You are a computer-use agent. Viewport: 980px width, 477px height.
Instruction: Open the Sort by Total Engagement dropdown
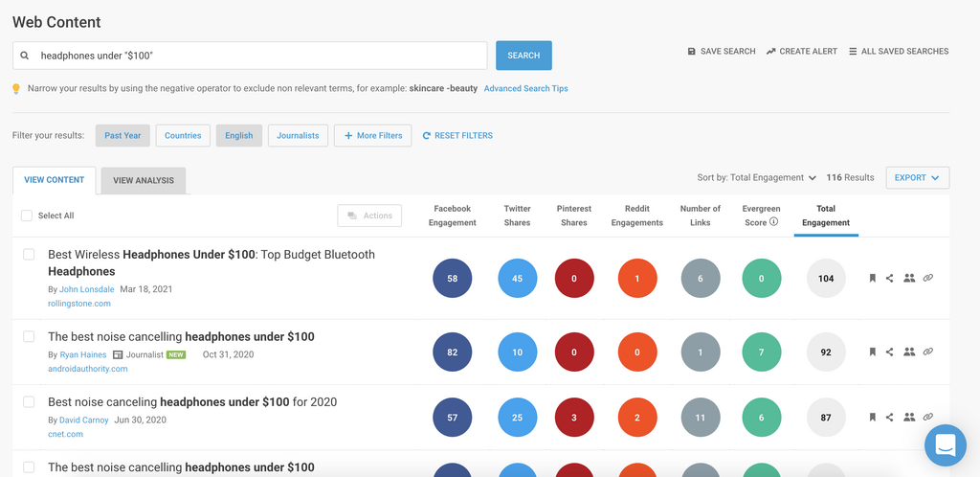757,177
